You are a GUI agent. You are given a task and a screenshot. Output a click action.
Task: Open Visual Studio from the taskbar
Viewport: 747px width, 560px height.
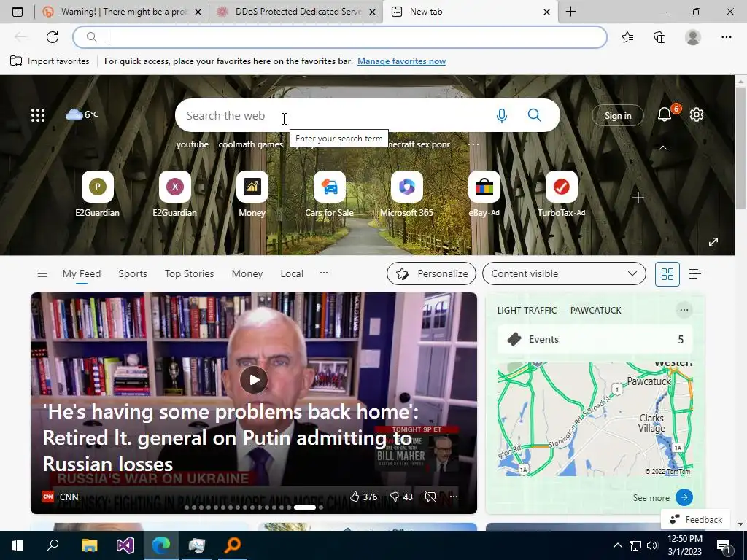pyautogui.click(x=125, y=545)
